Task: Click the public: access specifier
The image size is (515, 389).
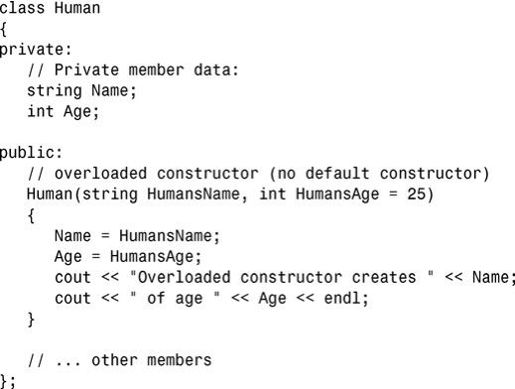Action: pos(31,153)
